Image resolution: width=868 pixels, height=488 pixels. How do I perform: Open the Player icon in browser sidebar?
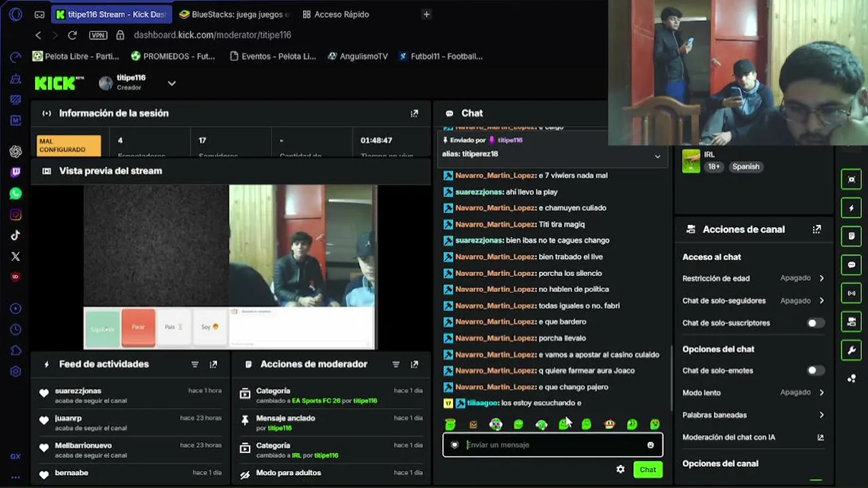16,309
